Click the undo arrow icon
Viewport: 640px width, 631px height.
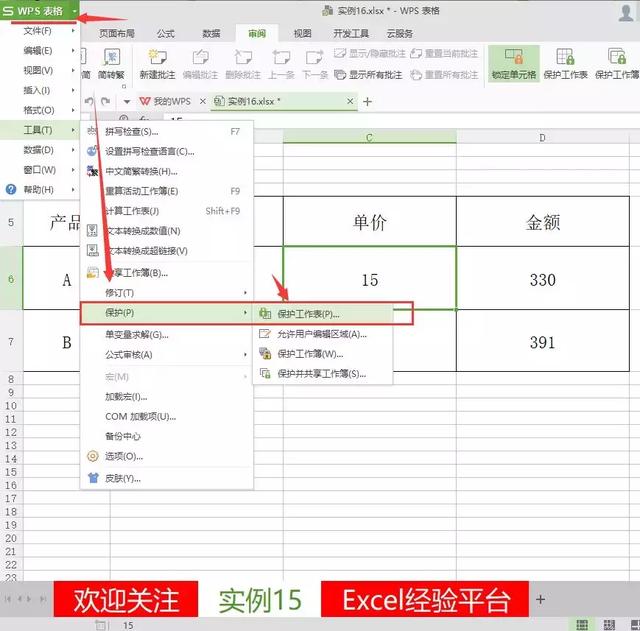(x=89, y=101)
